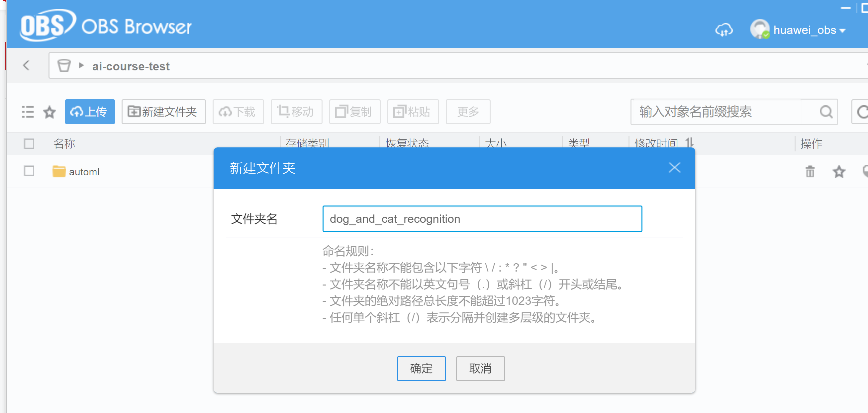The width and height of the screenshot is (868, 413).
Task: Check the automl folder checkbox
Action: (29, 171)
